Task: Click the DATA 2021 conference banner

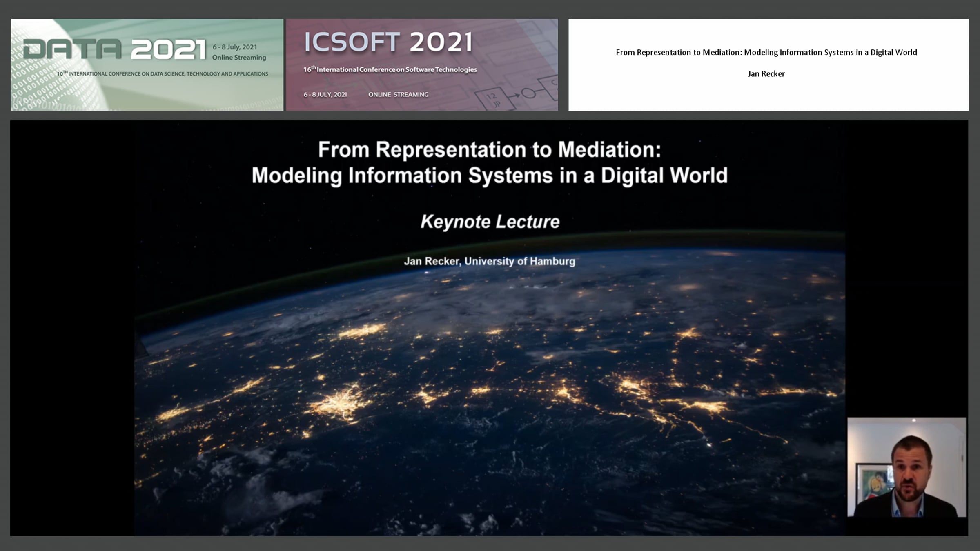Action: pos(147,64)
